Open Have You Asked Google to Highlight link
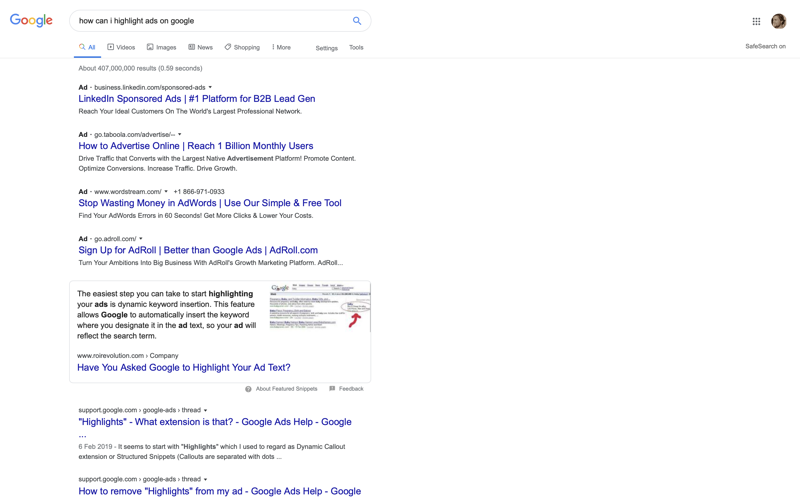The height and width of the screenshot is (500, 800). [184, 367]
